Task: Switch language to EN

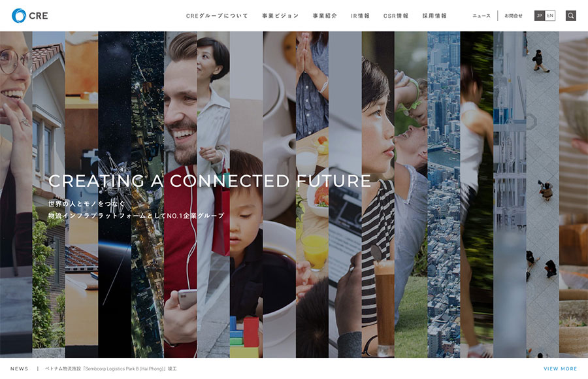Action: [x=549, y=16]
